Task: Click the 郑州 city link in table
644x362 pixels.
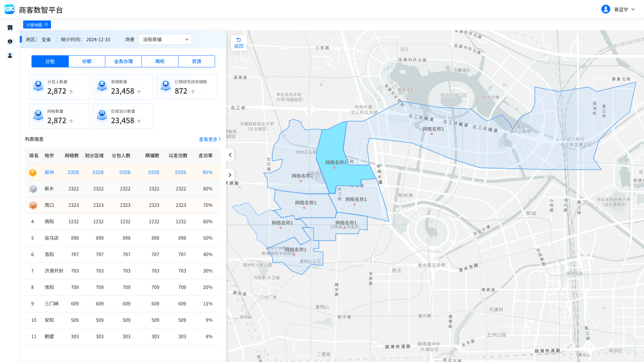Action: (49, 172)
